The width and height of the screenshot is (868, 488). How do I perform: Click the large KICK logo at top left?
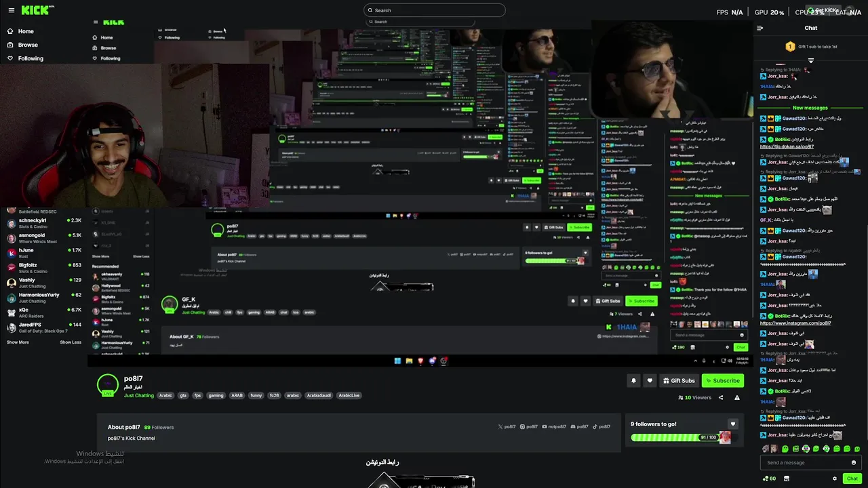coord(35,10)
